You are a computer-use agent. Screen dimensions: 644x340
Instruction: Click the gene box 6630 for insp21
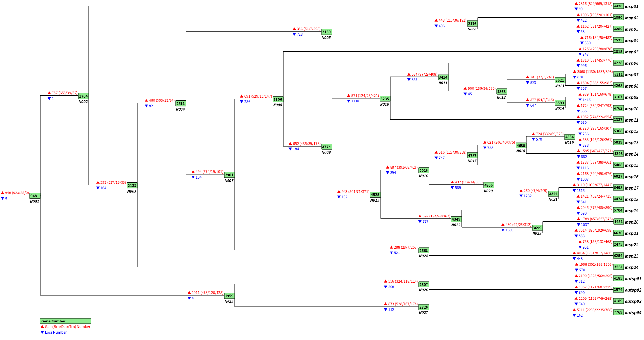tap(618, 233)
